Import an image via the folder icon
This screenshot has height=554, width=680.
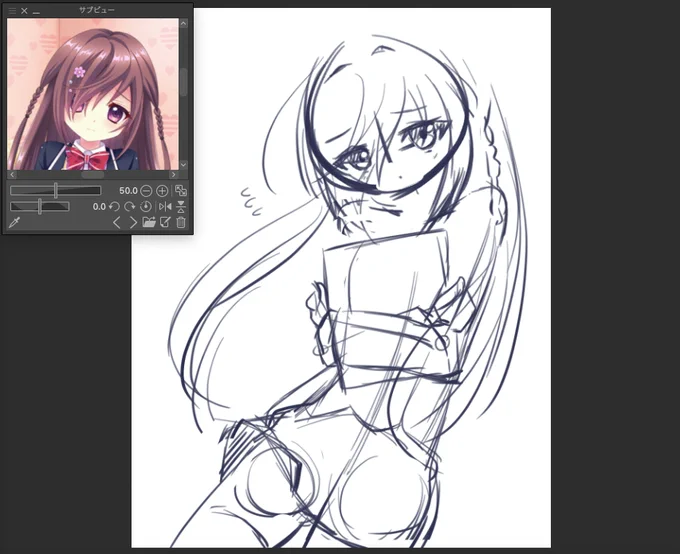(149, 223)
